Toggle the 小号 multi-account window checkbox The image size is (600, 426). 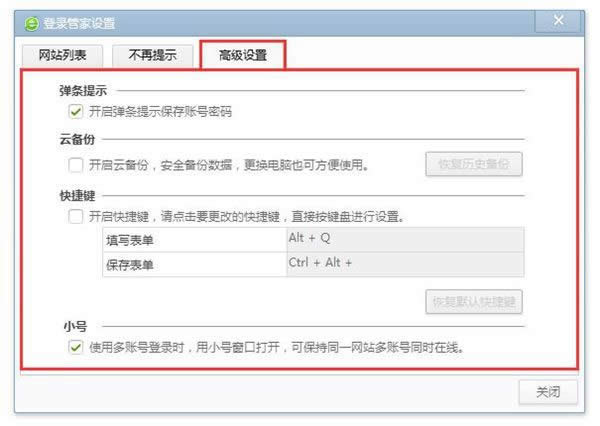[75, 347]
